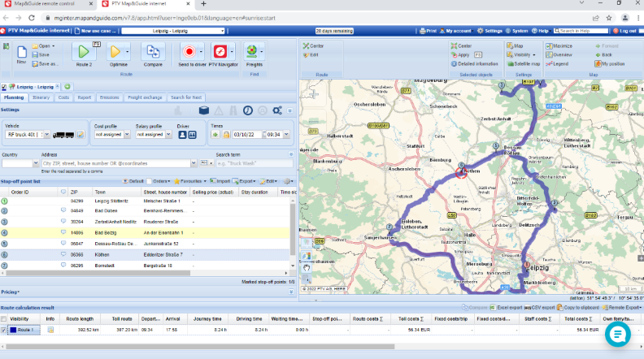Click the Log out link
This screenshot has height=359, width=644.
click(x=625, y=31)
